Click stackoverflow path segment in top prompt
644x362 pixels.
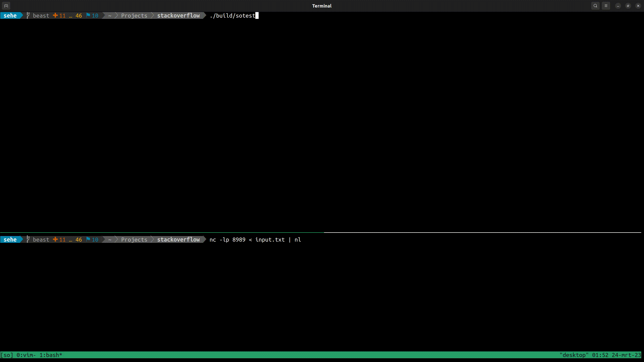click(178, 16)
